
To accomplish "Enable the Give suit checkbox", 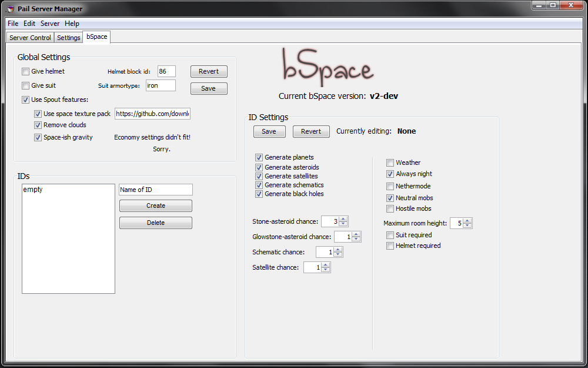I will (x=25, y=85).
